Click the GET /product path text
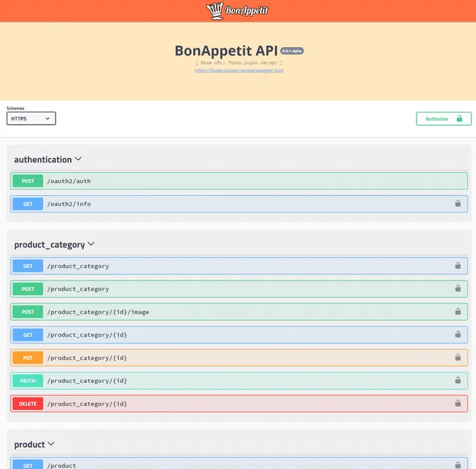The image size is (476, 469). pos(61,465)
